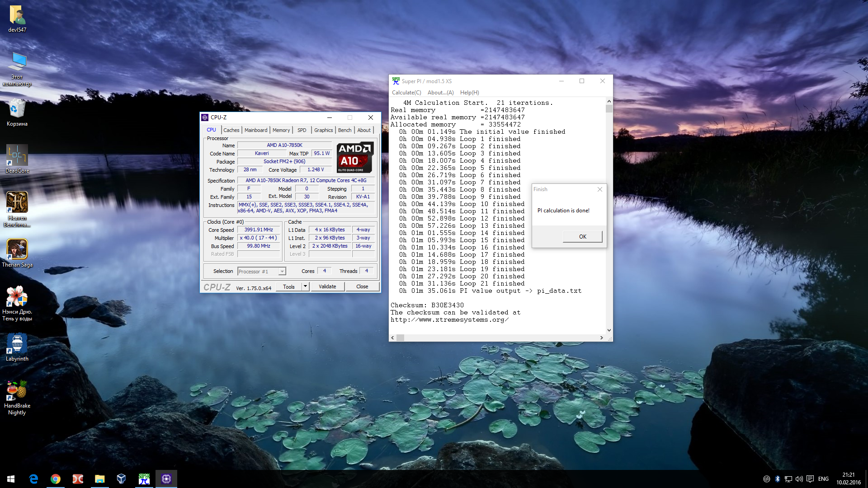Open the Calculate(C) menu in Super PI
The height and width of the screenshot is (488, 868).
coord(406,93)
